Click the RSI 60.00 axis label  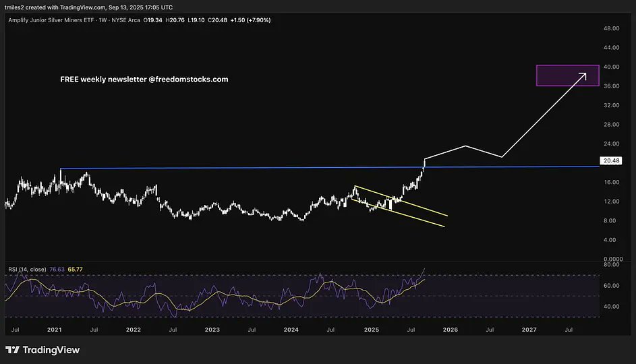pos(611,285)
